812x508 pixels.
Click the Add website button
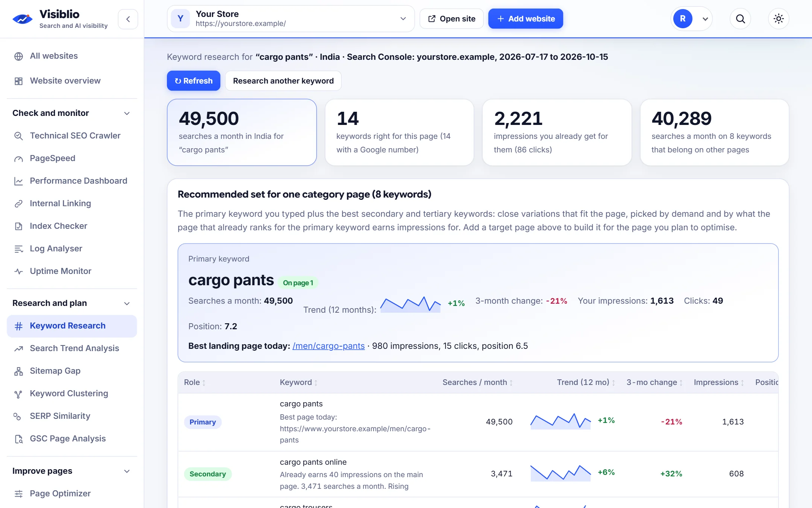point(526,18)
